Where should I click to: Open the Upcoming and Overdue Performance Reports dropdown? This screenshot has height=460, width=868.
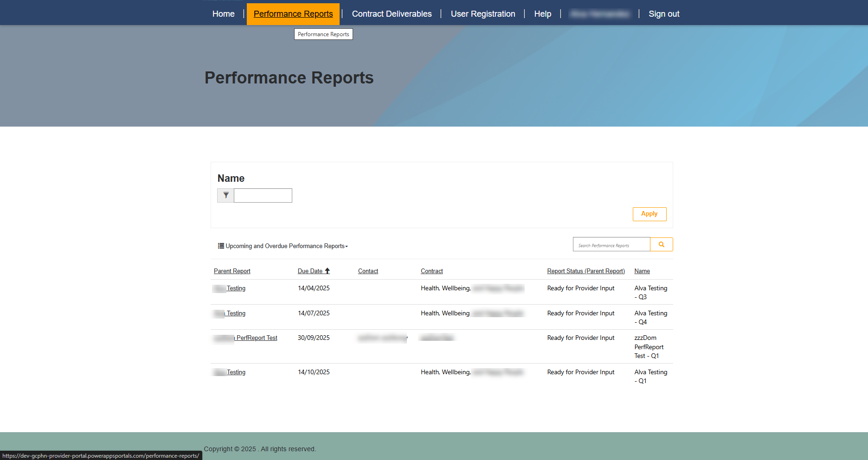[285, 246]
